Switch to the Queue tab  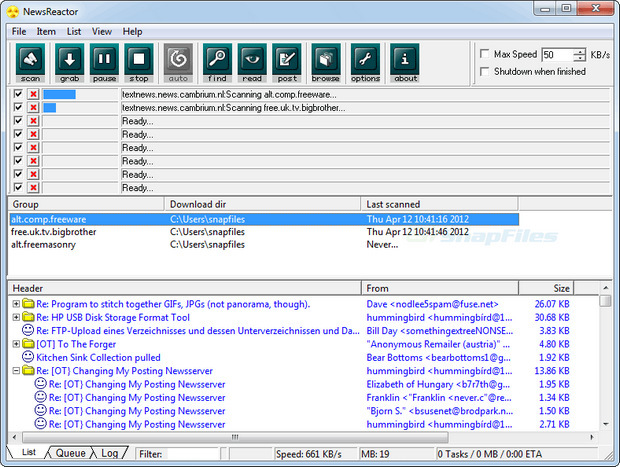(x=70, y=453)
